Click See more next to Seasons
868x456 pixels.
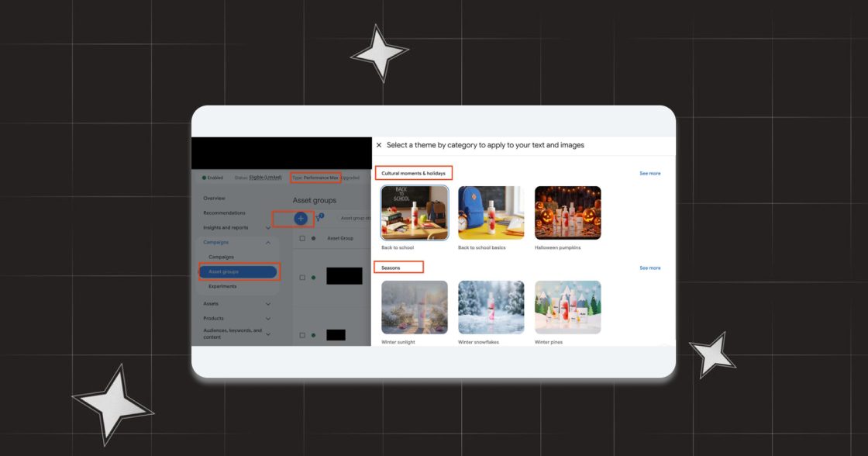650,268
